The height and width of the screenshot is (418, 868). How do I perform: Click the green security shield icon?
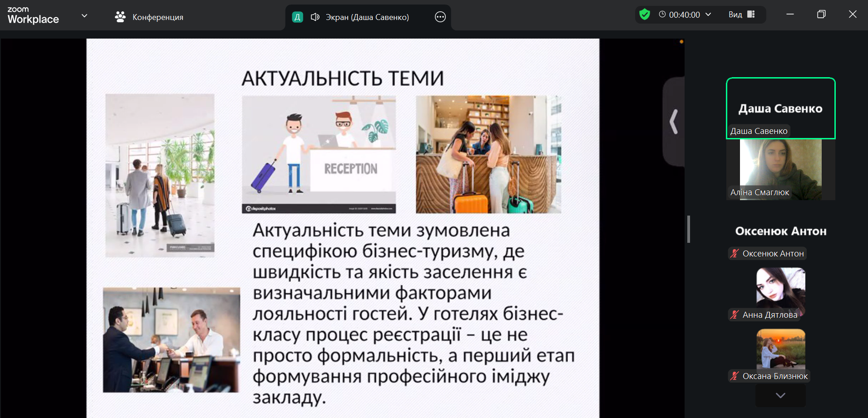tap(644, 15)
